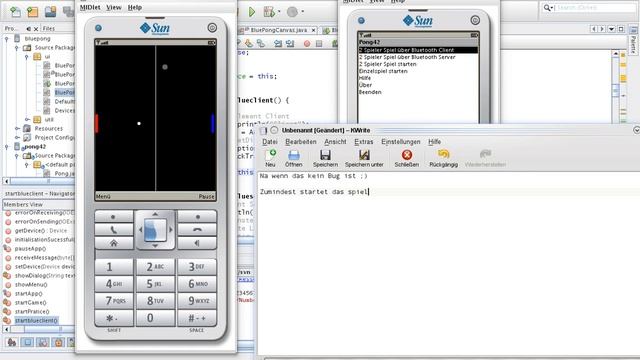Open the Help menu in left emulator
This screenshot has height=360, width=640.
pyautogui.click(x=135, y=7)
